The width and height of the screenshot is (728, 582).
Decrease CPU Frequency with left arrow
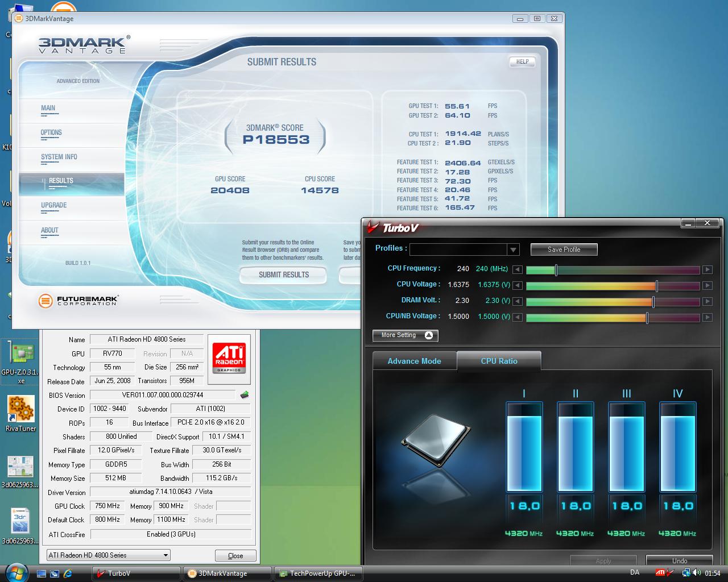tap(517, 269)
